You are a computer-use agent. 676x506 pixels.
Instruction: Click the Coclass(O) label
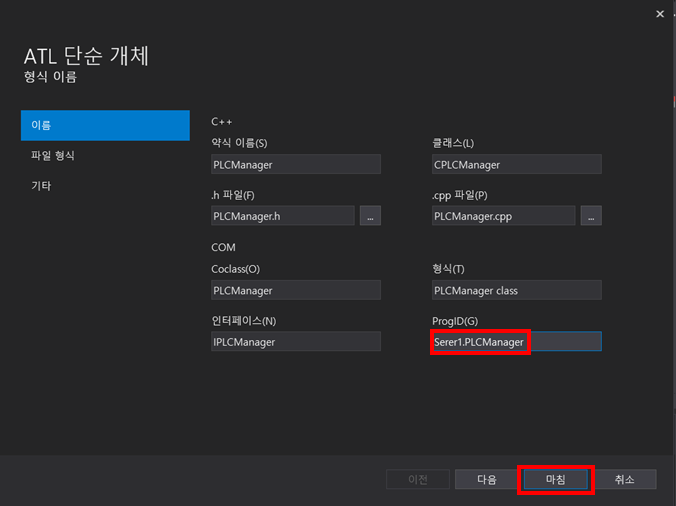pos(235,269)
